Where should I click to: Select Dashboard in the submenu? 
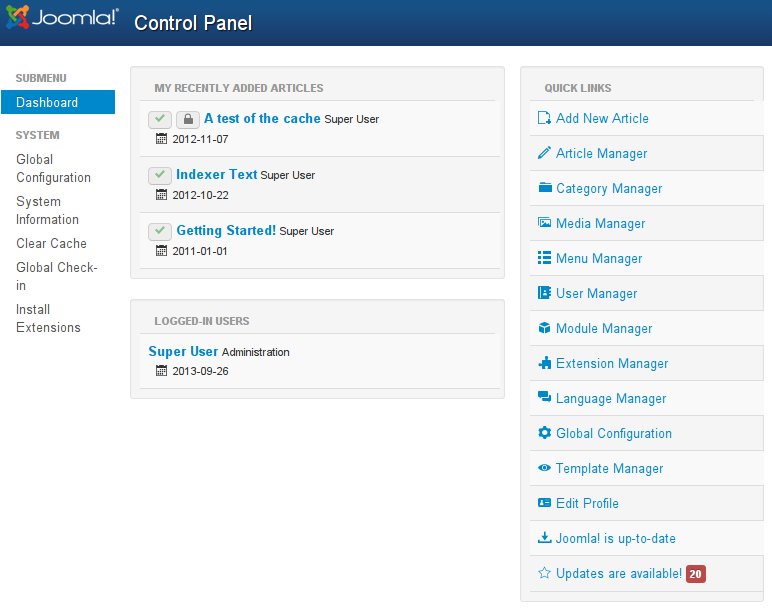58,102
